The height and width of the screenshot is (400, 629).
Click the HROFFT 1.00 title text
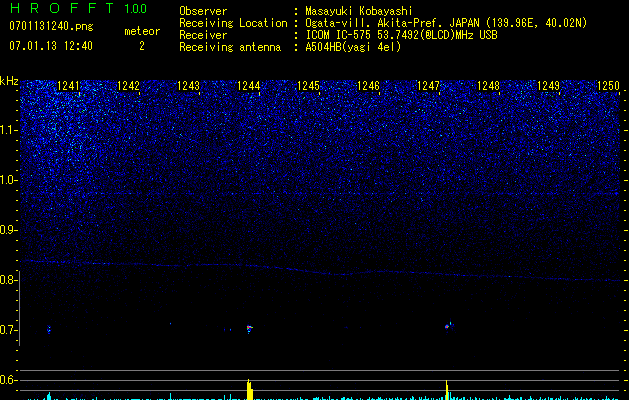click(x=76, y=9)
